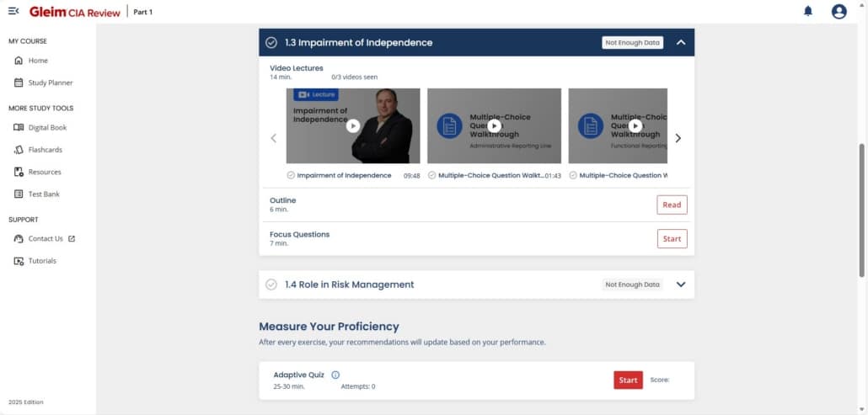Open Digital Book menu item
Image resolution: width=868 pixels, height=415 pixels.
point(47,127)
